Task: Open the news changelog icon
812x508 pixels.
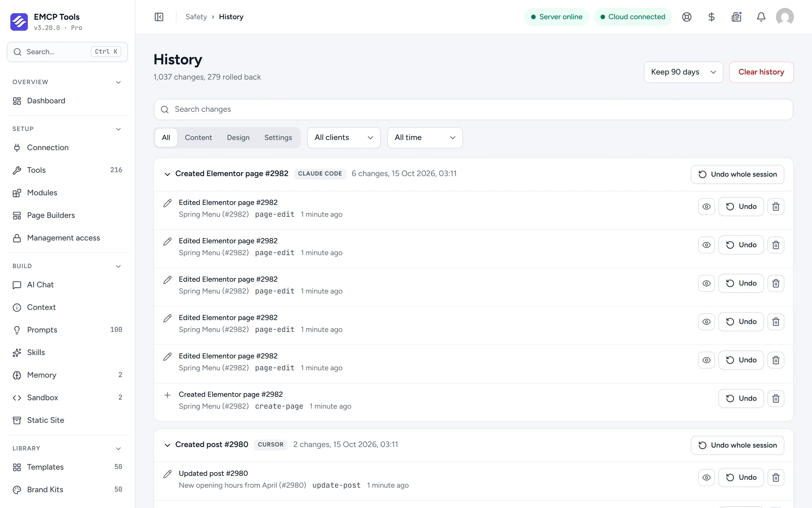Action: coord(736,17)
